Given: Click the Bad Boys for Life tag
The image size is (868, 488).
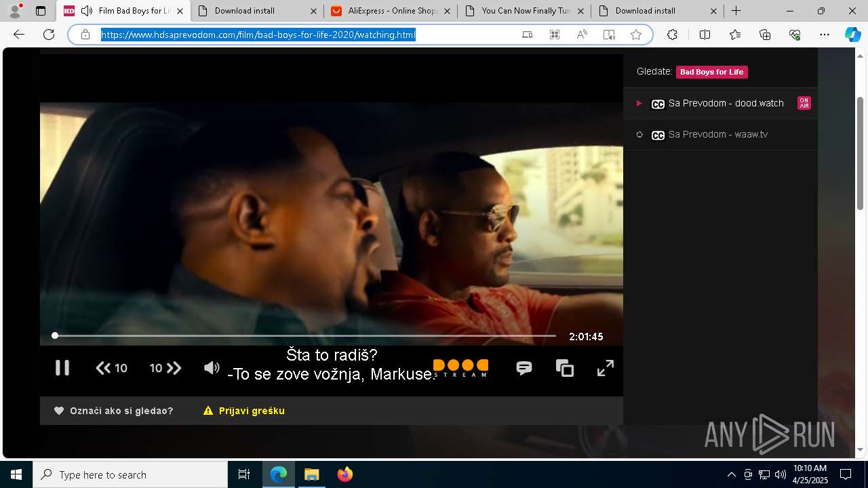Looking at the screenshot, I should point(712,72).
